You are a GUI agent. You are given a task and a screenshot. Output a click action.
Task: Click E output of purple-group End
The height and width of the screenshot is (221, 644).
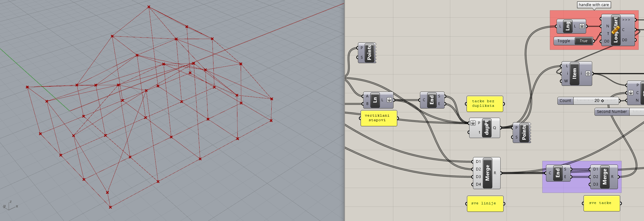point(565,177)
